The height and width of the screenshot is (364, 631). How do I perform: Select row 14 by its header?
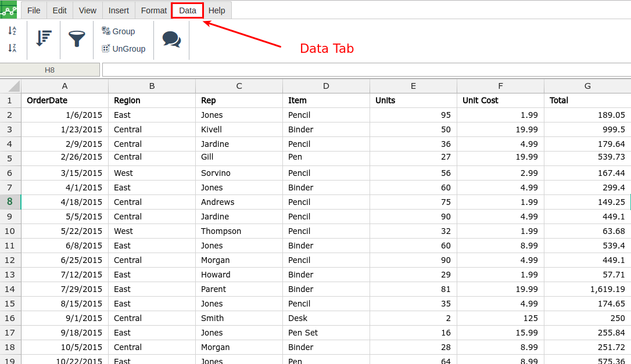coord(10,289)
